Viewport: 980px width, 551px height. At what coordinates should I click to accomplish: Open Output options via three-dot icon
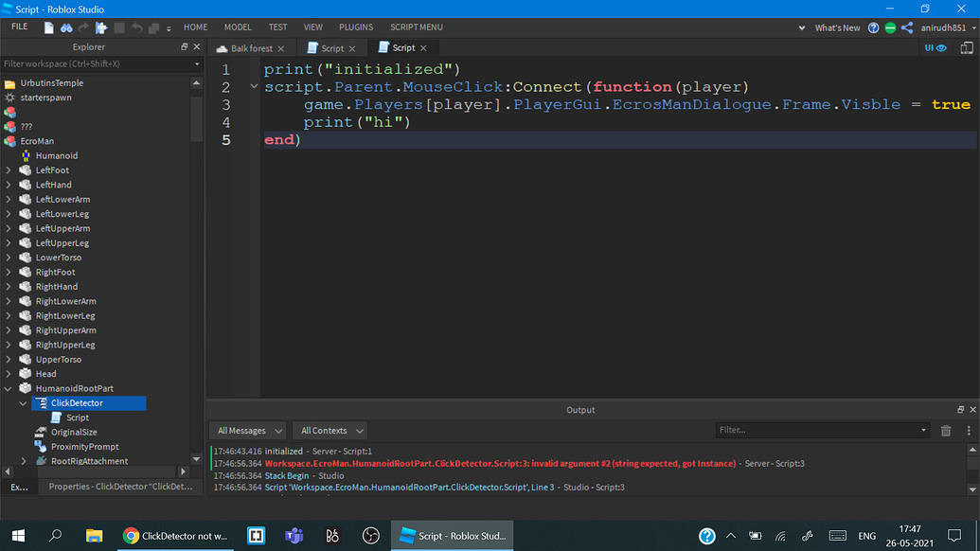[967, 430]
